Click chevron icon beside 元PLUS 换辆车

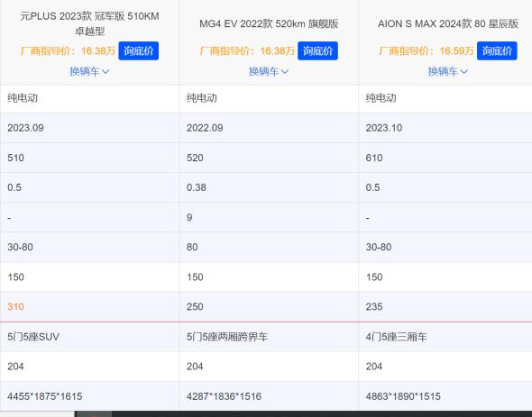click(105, 72)
